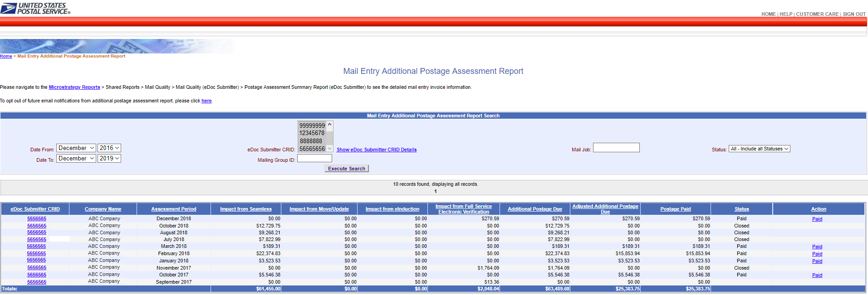Expand the Date To month dropdown
The height and width of the screenshot is (295, 868).
coord(76,159)
